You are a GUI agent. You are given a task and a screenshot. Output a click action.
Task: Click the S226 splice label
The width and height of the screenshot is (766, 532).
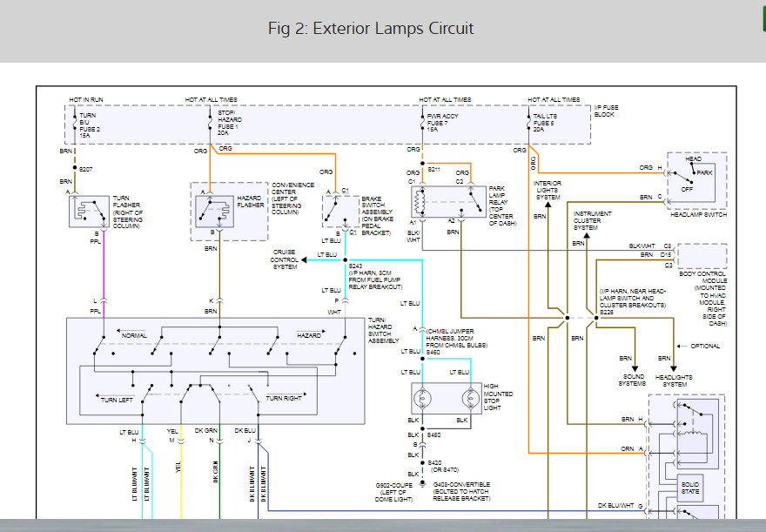coord(606,312)
